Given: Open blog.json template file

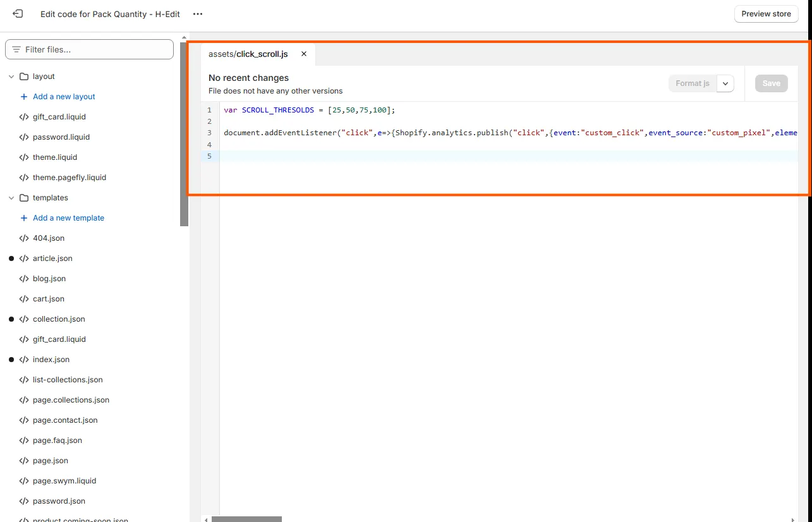Looking at the screenshot, I should coord(49,279).
